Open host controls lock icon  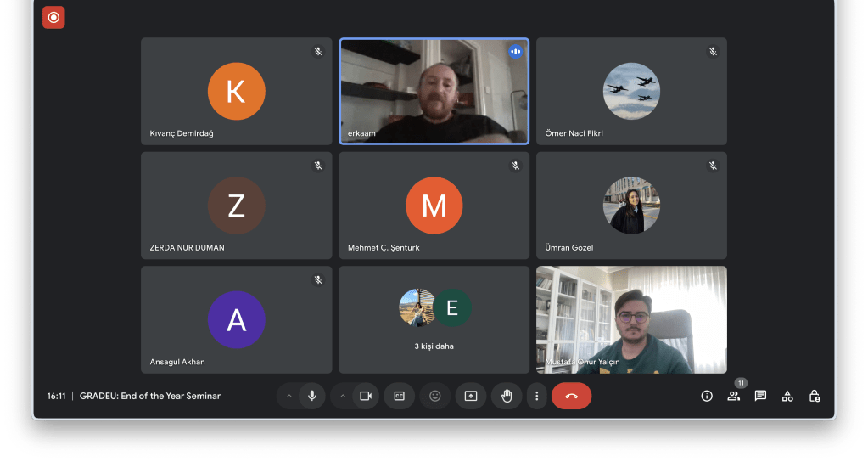(x=815, y=396)
